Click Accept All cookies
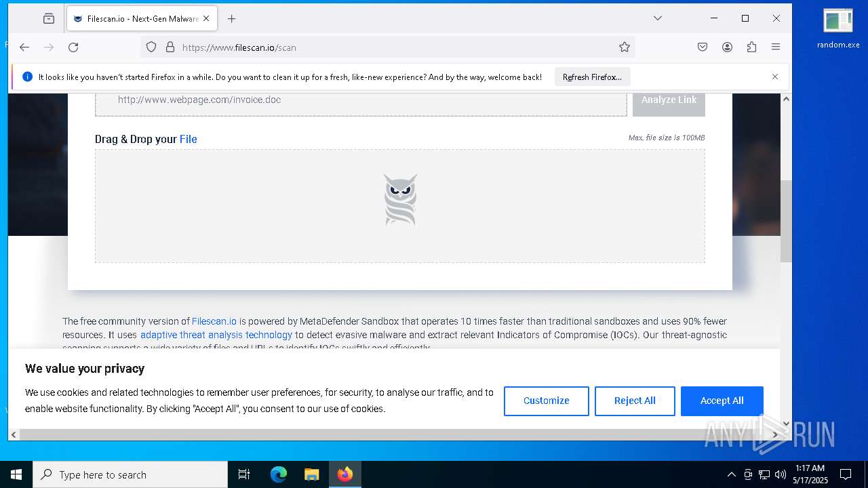868x488 pixels. tap(722, 401)
